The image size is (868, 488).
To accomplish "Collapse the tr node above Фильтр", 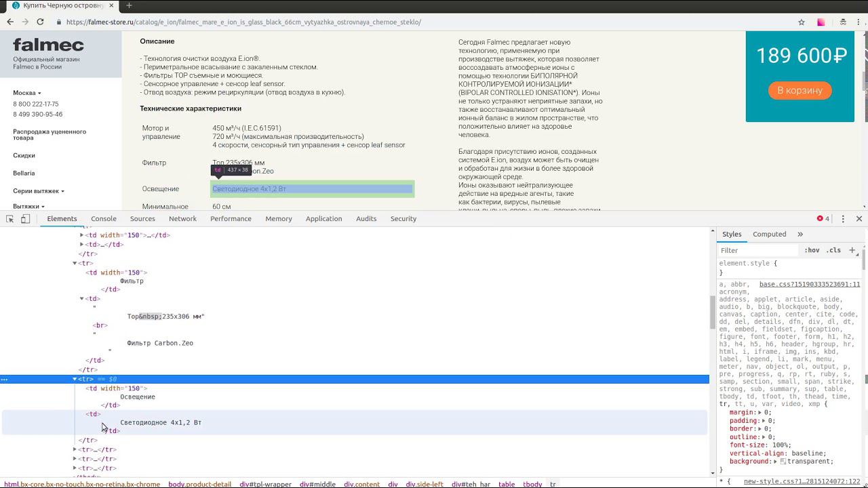I will tap(75, 263).
